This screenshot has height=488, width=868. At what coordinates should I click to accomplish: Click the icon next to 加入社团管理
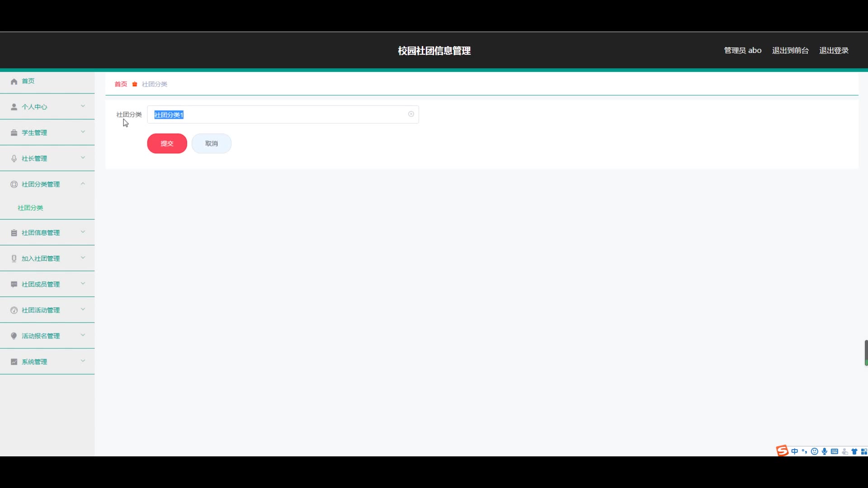14,258
